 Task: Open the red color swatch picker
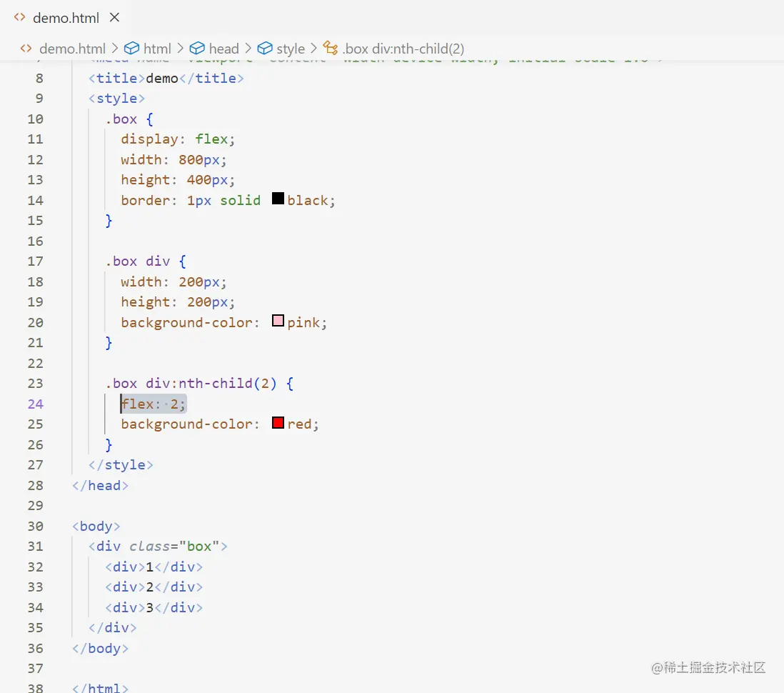pos(278,423)
